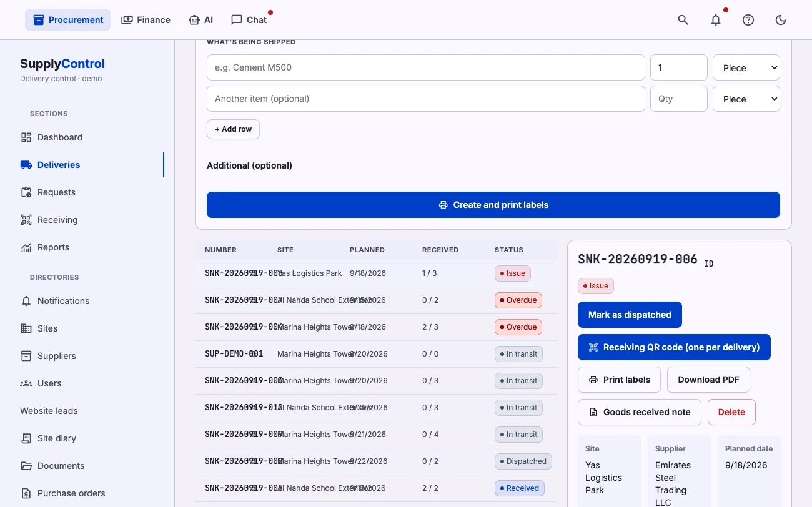Screen dimensions: 812x507
Task: Expand the Additional (optional) section
Action: [x=249, y=165]
